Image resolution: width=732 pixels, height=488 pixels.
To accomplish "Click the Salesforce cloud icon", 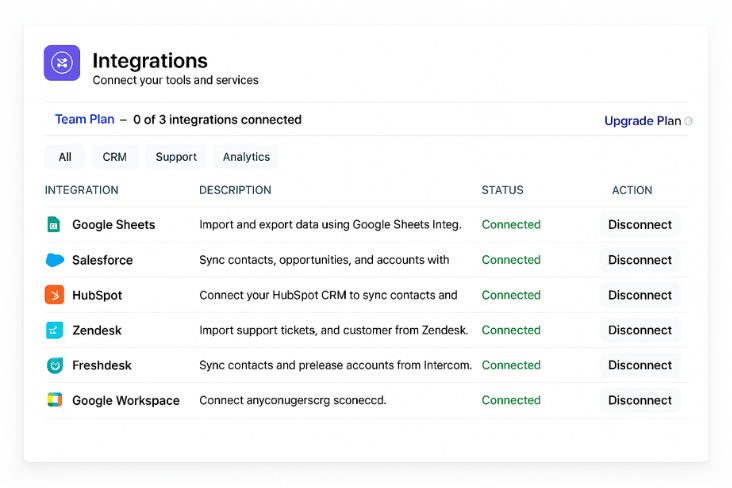I will (55, 260).
